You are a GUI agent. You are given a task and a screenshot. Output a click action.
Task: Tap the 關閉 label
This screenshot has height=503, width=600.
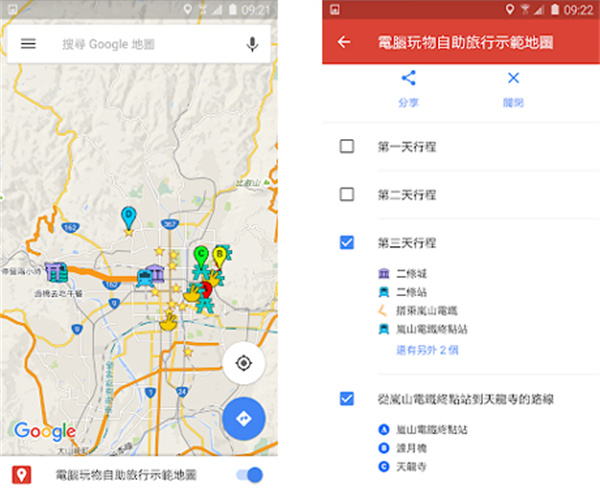click(x=513, y=103)
